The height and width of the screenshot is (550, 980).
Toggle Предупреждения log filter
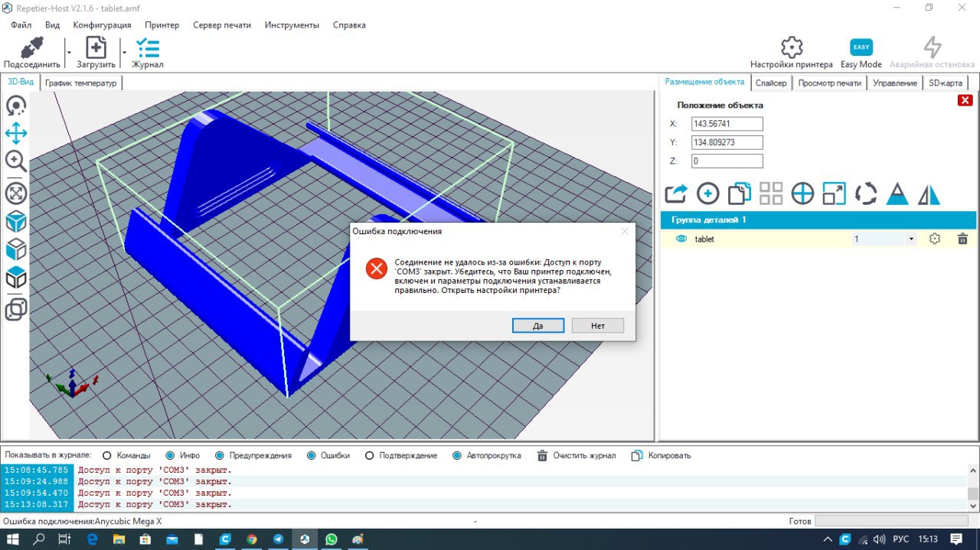(253, 455)
